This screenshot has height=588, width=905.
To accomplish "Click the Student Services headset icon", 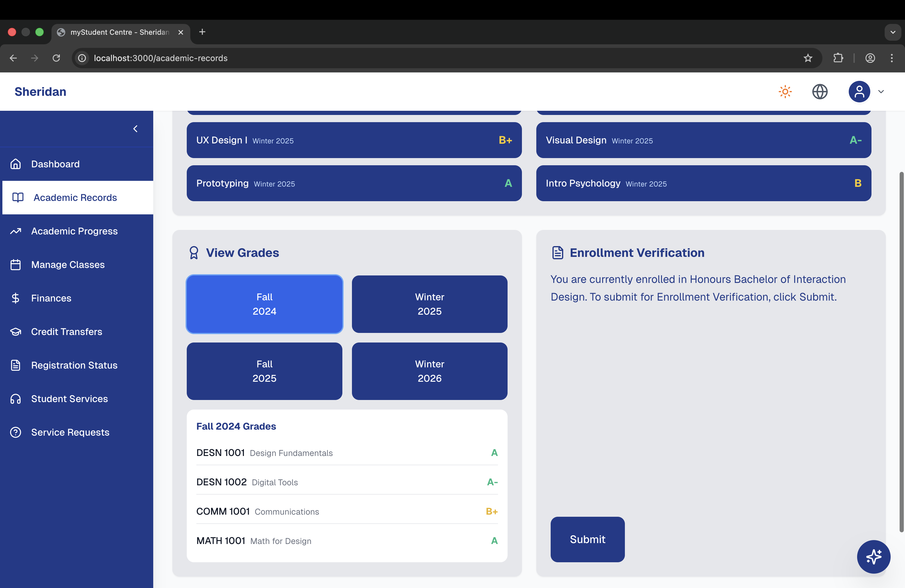I will coord(16,398).
